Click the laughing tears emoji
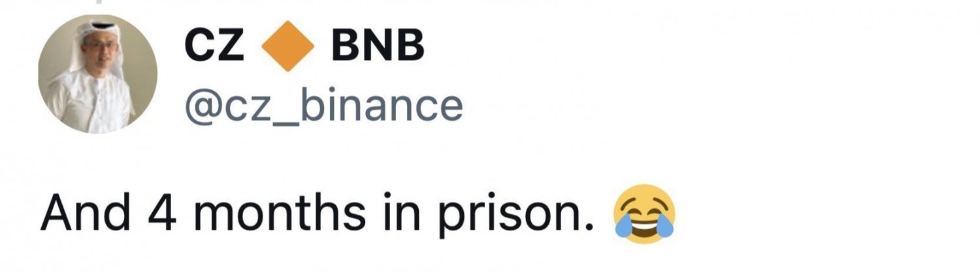980x271 pixels. tap(644, 214)
